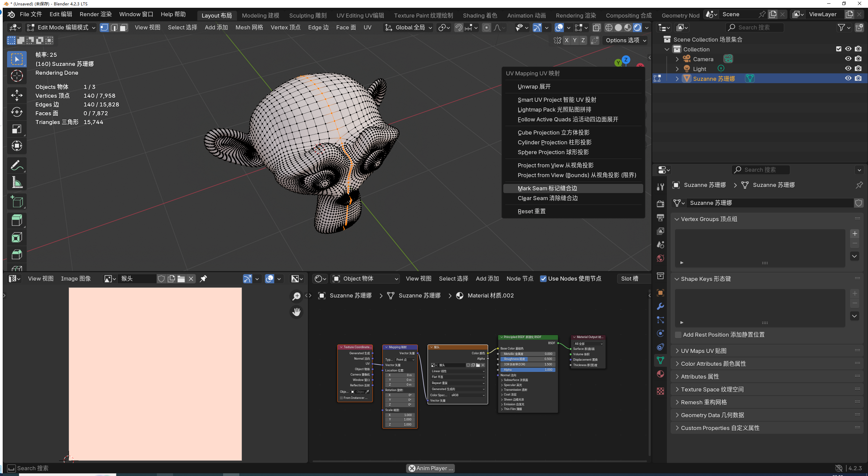Switch to Shading workspace tab
Viewport: 868px width, 476px height.
(480, 16)
